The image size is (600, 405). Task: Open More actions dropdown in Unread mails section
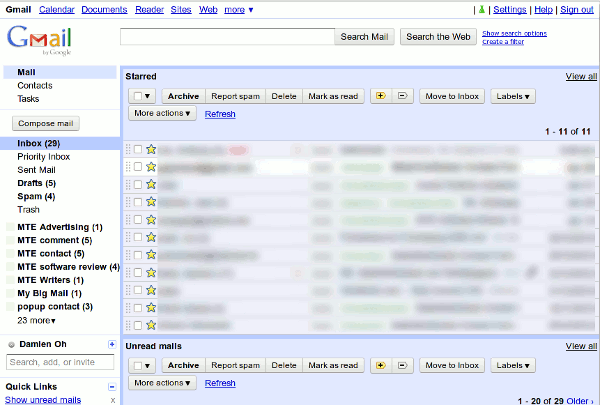tap(162, 383)
